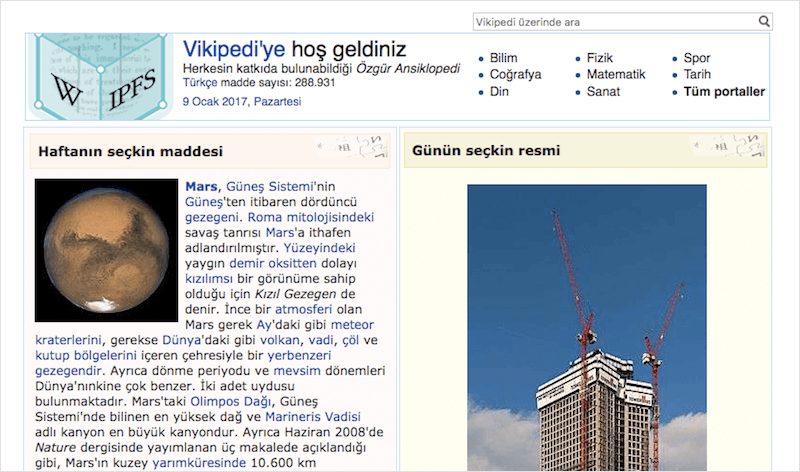Open the Yüzeyindeki link
The image size is (800, 472).
[x=319, y=248]
